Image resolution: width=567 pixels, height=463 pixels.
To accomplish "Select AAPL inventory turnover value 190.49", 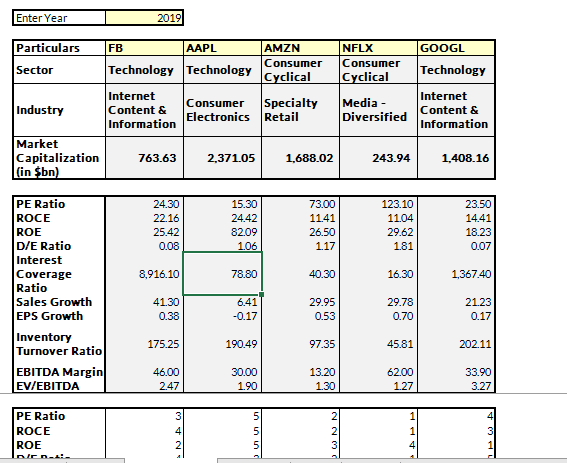I will click(x=222, y=344).
